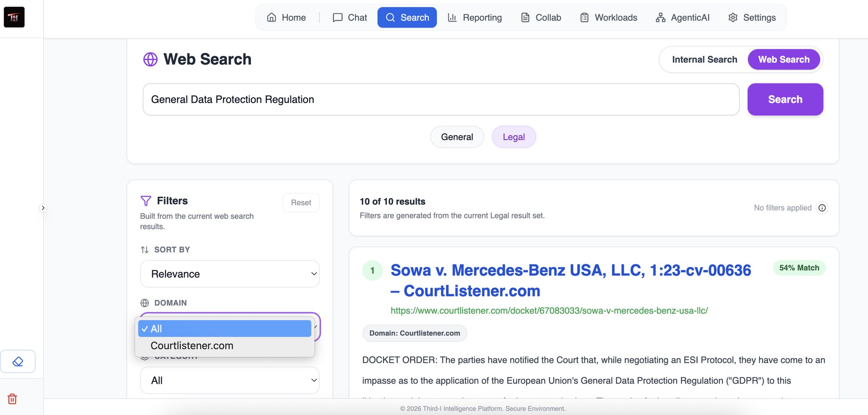Open the Settings tab
868x415 pixels.
[752, 17]
